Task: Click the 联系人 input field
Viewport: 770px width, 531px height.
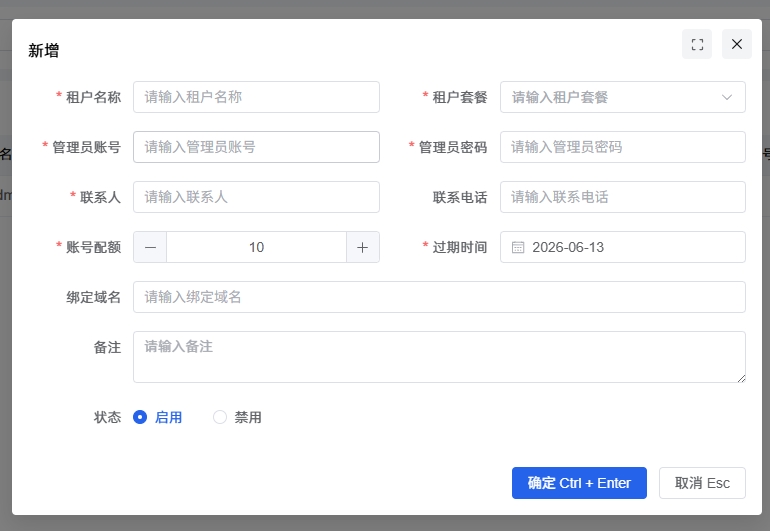Action: (x=256, y=197)
